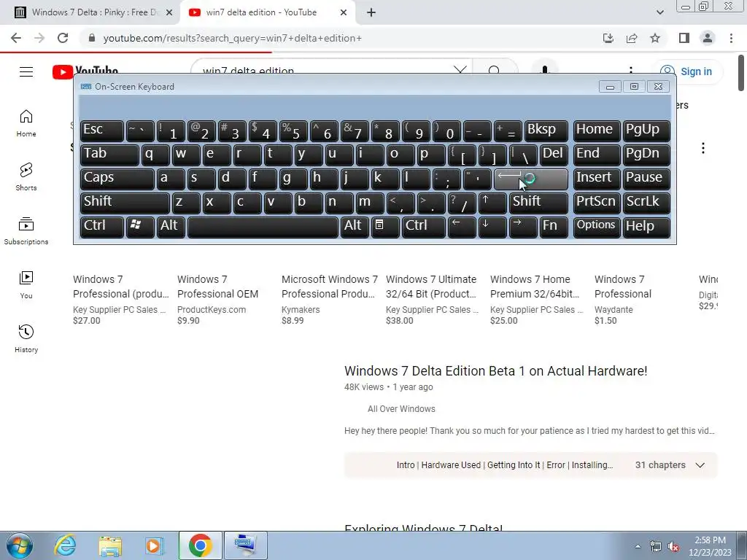Toggle the right Alt key
This screenshot has width=747, height=560.
pyautogui.click(x=354, y=227)
